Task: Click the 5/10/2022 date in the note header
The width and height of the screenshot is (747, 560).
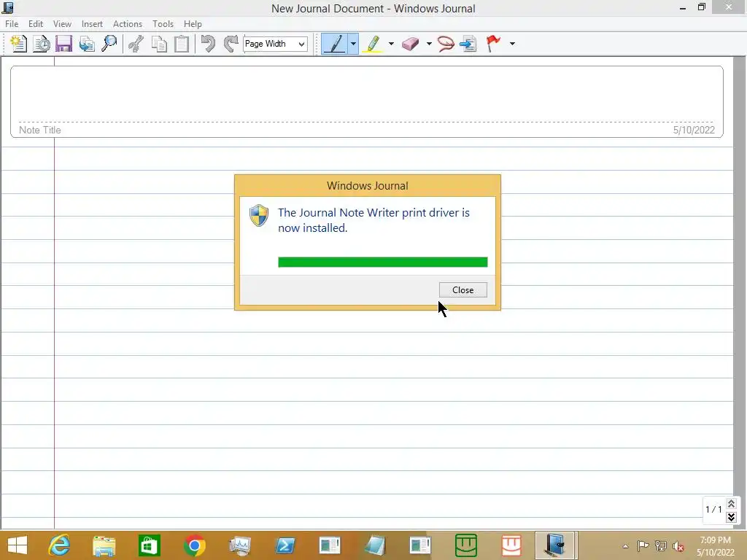Action: click(x=694, y=130)
